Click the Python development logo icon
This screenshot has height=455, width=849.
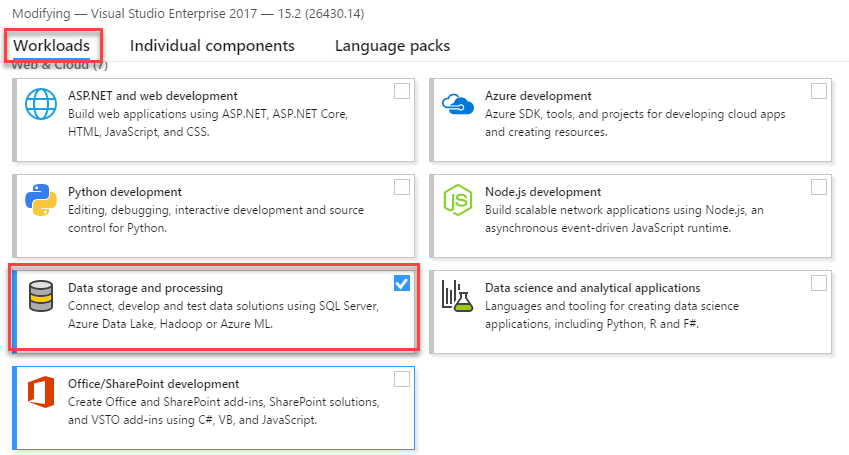pos(42,200)
